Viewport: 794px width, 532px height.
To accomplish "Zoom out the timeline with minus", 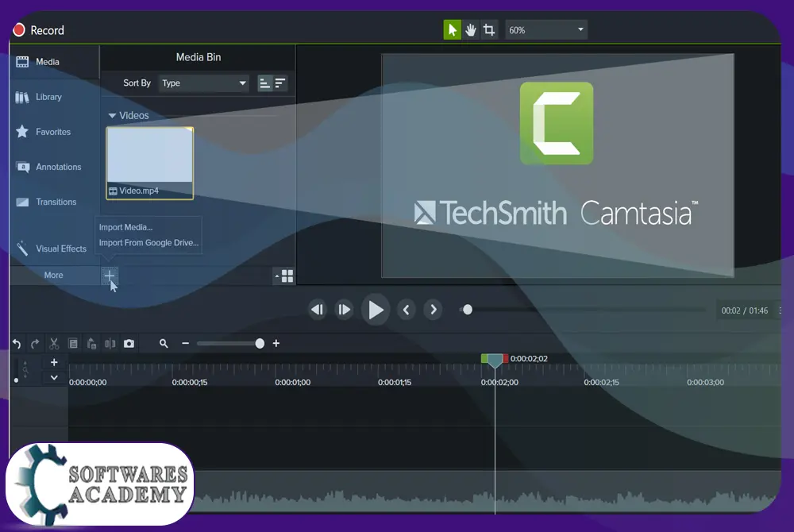I will click(x=185, y=344).
